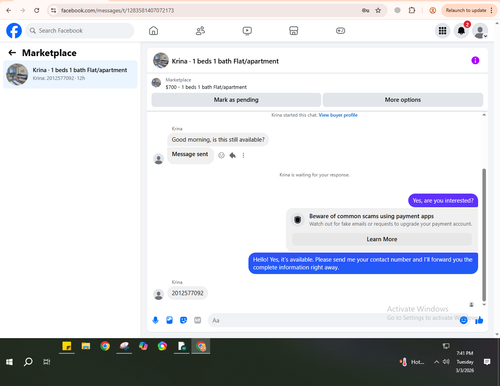
Task: Click Learn More about payment scams
Action: pos(382,239)
